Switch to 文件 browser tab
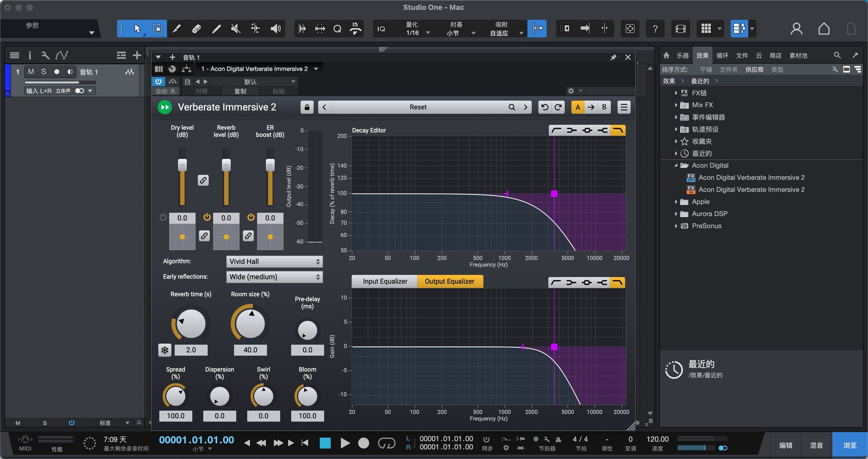The image size is (868, 459). [742, 56]
